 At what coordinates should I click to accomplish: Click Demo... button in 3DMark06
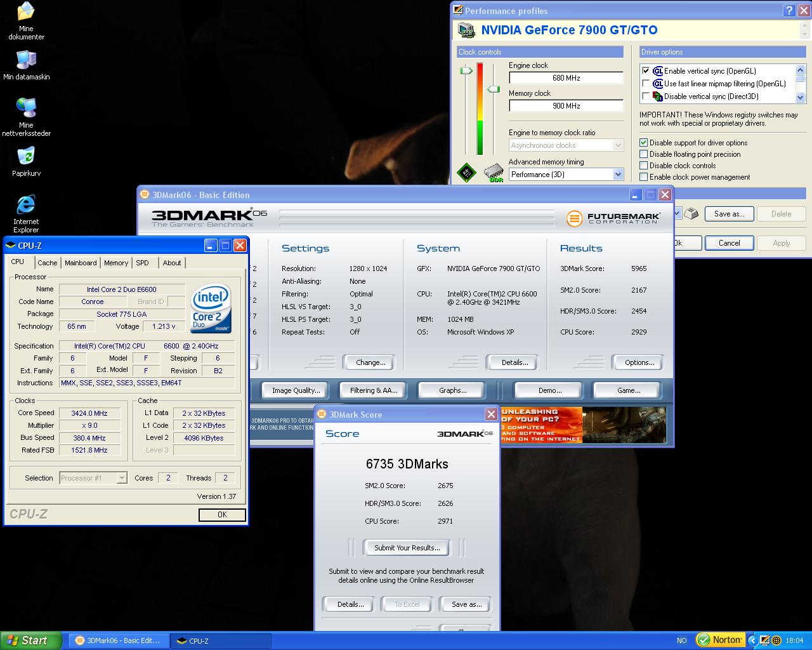point(549,390)
